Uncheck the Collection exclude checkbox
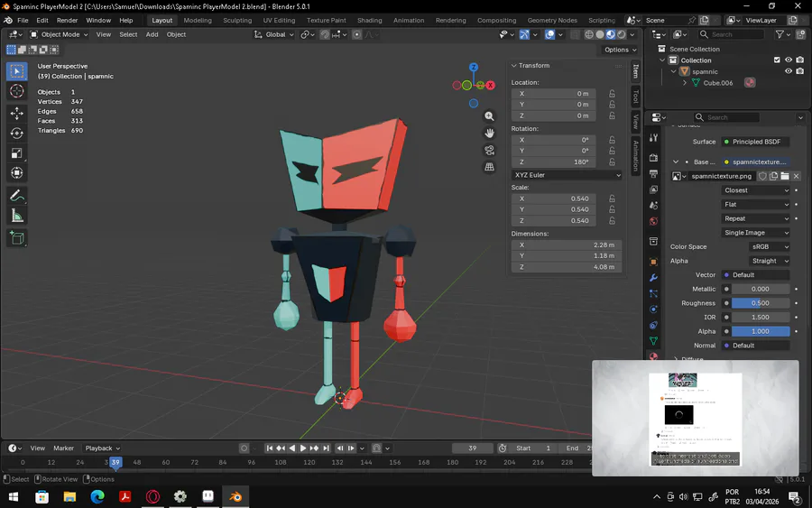 (777, 60)
